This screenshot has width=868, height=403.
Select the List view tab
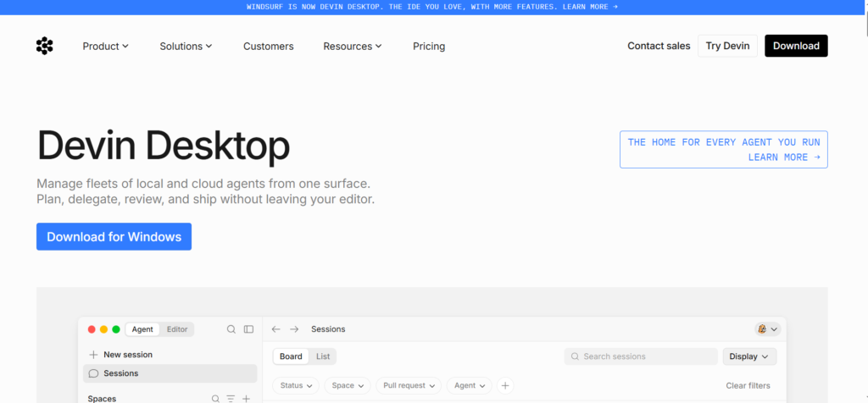point(323,356)
